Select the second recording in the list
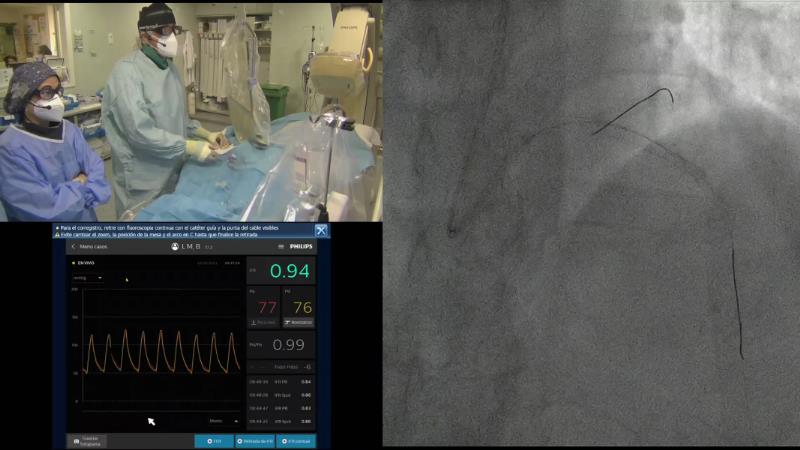Viewport: 800px width, 450px height. click(x=280, y=394)
